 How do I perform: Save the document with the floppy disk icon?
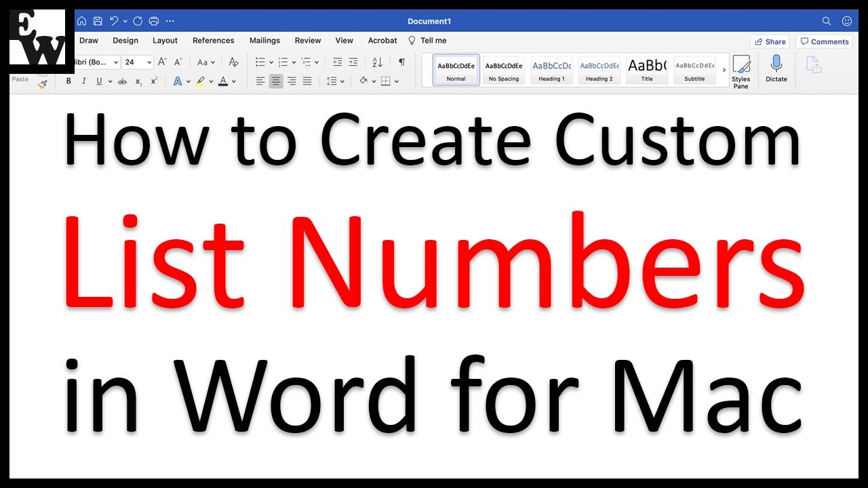click(x=98, y=21)
